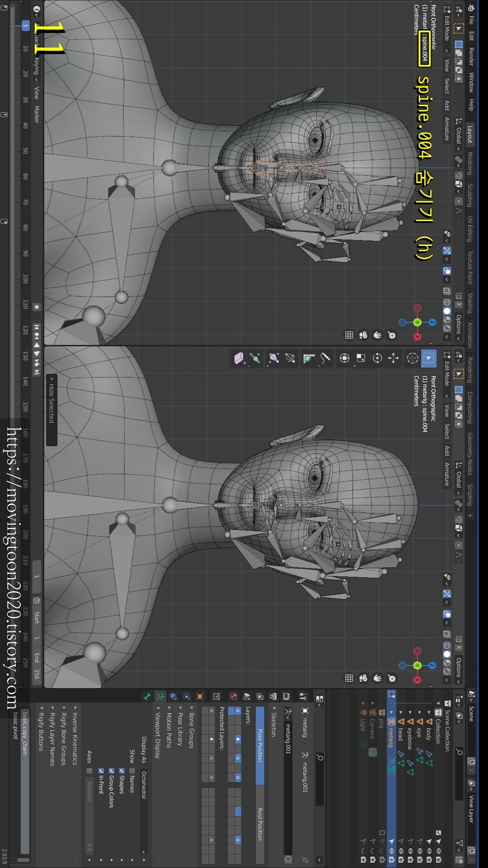The image size is (488, 868).
Task: Select the bone Roll tool
Action: pos(290,359)
